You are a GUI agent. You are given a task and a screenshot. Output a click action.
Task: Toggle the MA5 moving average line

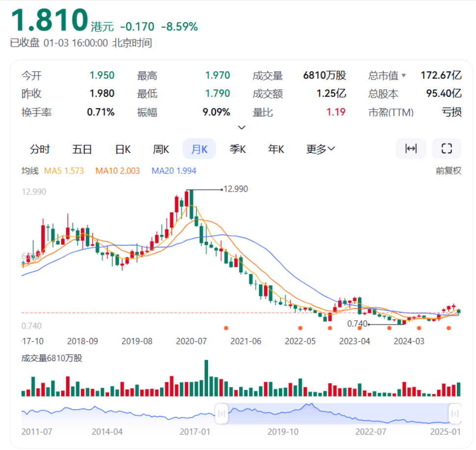[64, 171]
